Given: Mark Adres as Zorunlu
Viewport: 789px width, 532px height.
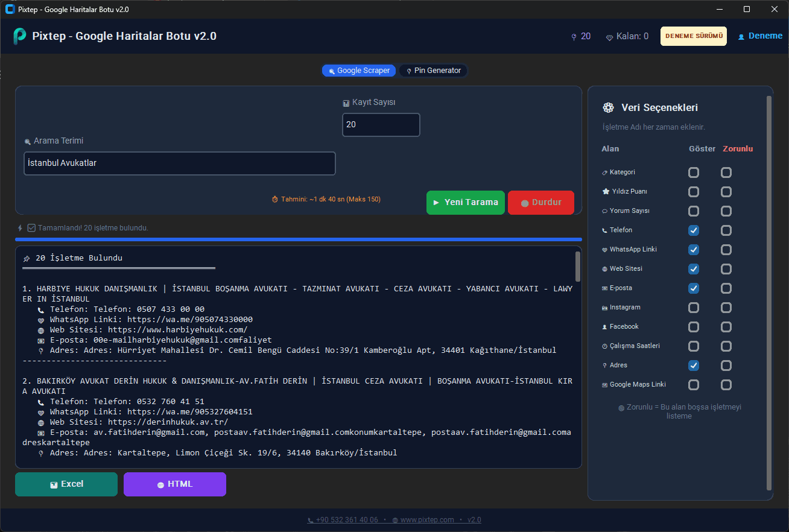Looking at the screenshot, I should click(x=726, y=366).
